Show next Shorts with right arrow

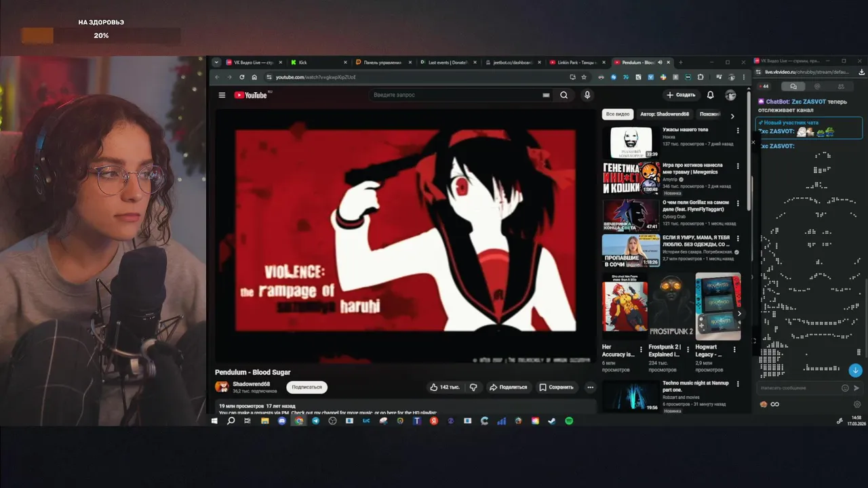click(739, 313)
